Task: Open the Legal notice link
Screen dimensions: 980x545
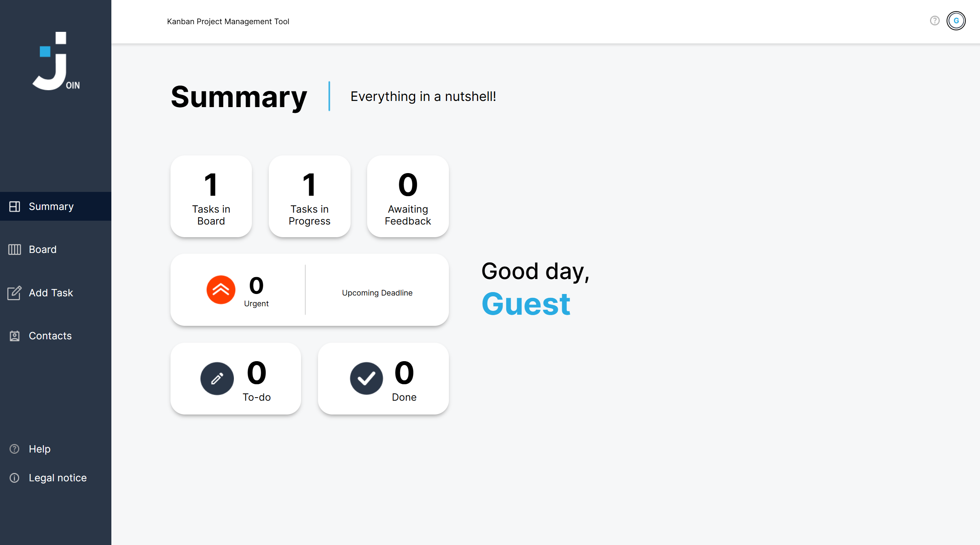Action: point(58,478)
